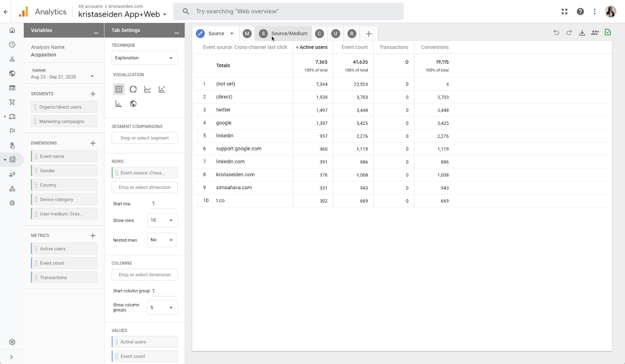Open the three-dot more options menu

[x=595, y=12]
